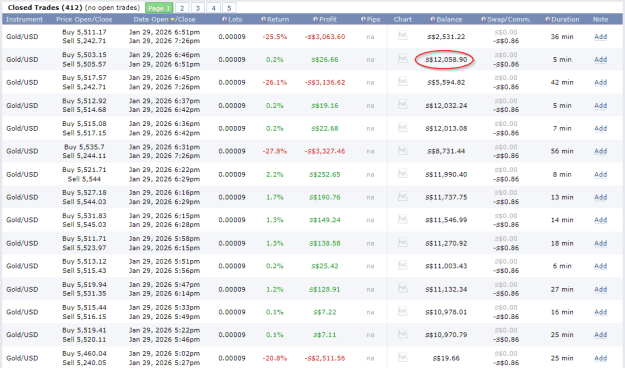The height and width of the screenshot is (368, 625).
Task: Select Page 1 tab of closed trades
Action: (x=159, y=8)
